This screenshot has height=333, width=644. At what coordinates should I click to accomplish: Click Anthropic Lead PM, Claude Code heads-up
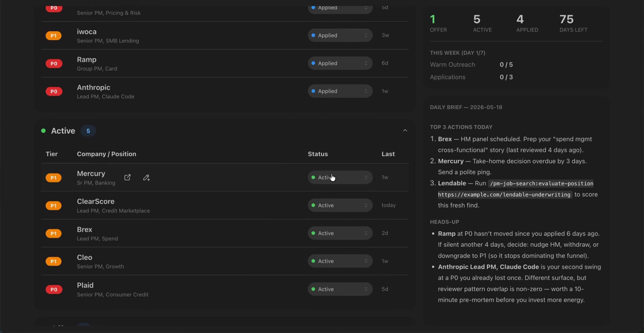coord(488,267)
